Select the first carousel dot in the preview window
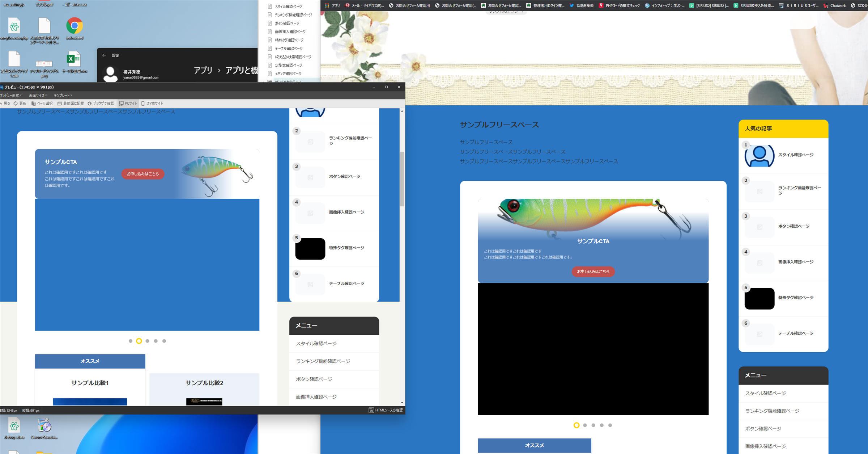This screenshot has width=868, height=454. tap(131, 341)
